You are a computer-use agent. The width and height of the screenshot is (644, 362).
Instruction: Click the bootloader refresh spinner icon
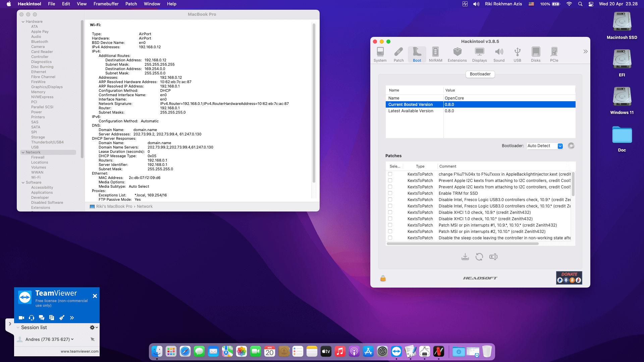(x=571, y=146)
